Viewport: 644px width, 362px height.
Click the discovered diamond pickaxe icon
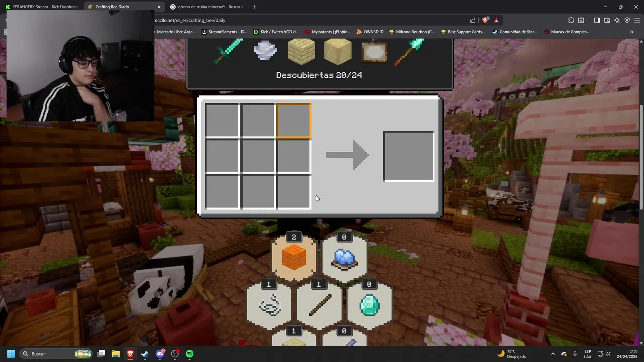pos(410,52)
